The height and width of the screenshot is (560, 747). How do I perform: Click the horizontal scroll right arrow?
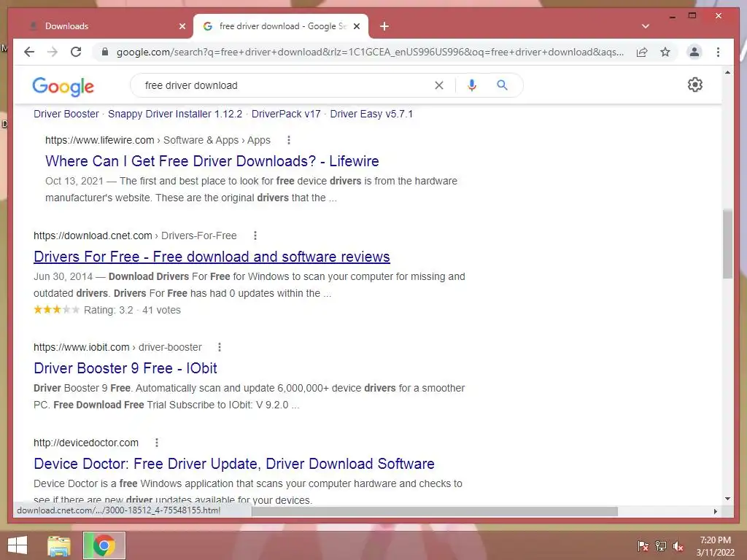716,511
